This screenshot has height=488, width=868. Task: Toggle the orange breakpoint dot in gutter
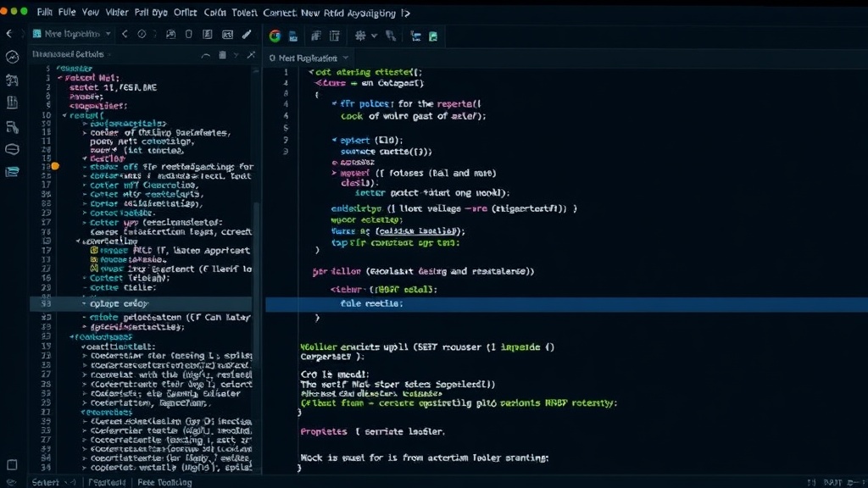click(x=55, y=166)
